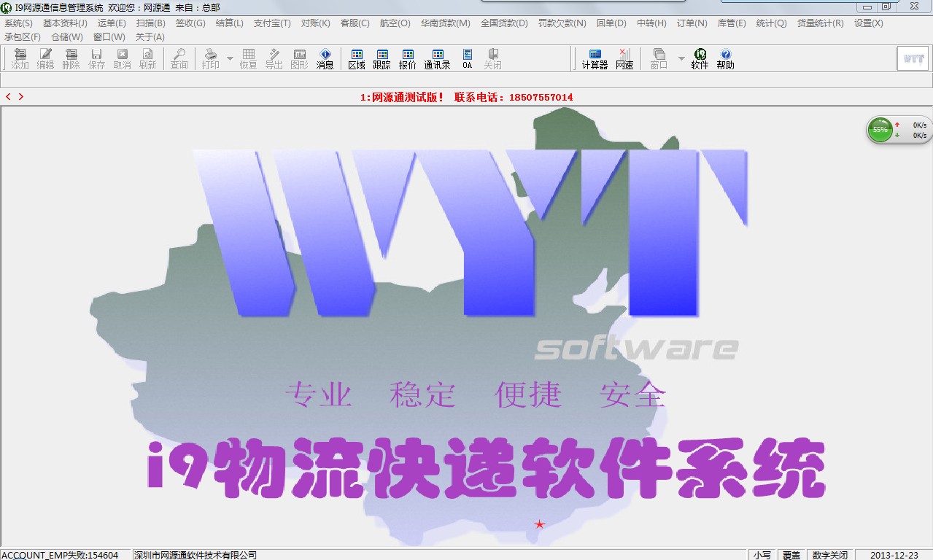
Task: Click the 打印 (Print) icon
Action: click(210, 59)
